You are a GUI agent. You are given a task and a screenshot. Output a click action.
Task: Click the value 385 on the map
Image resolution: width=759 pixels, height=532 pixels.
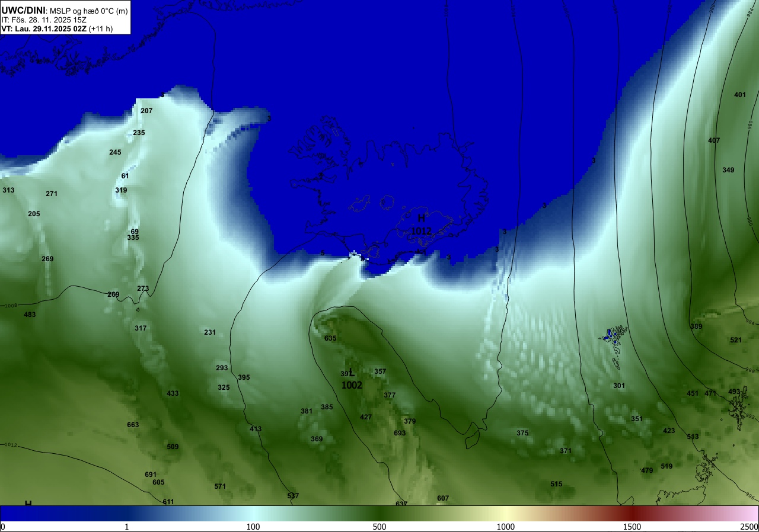click(327, 407)
